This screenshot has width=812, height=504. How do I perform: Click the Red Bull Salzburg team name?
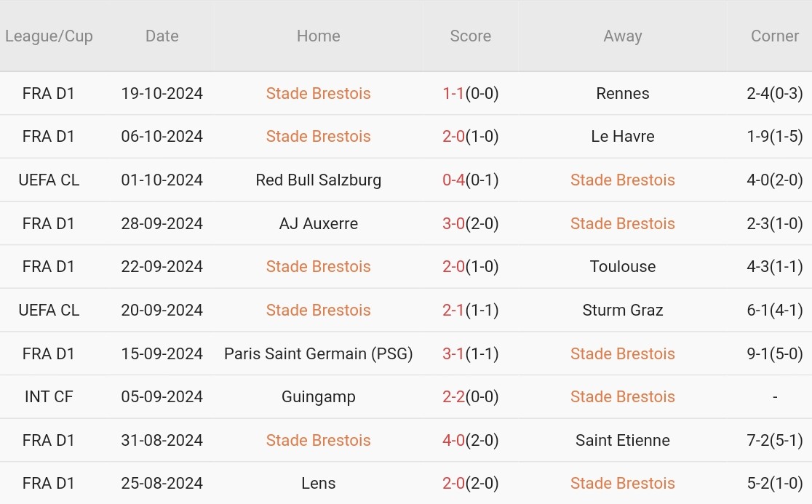(318, 180)
